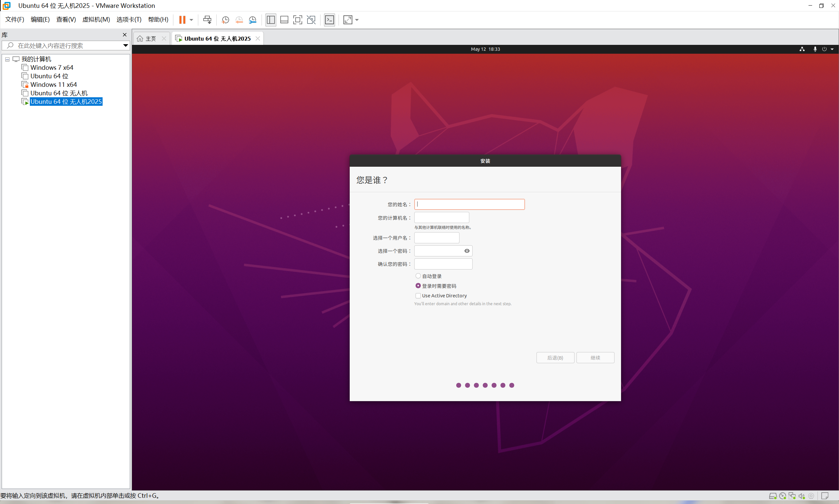Image resolution: width=839 pixels, height=504 pixels.
Task: Click the 继续 continue button
Action: point(595,358)
